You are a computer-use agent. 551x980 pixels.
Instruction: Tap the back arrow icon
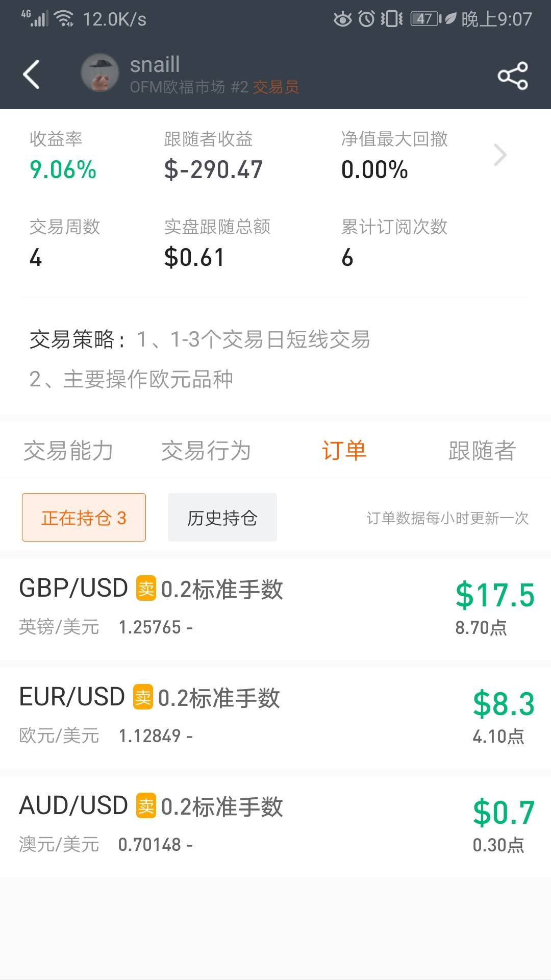click(32, 75)
